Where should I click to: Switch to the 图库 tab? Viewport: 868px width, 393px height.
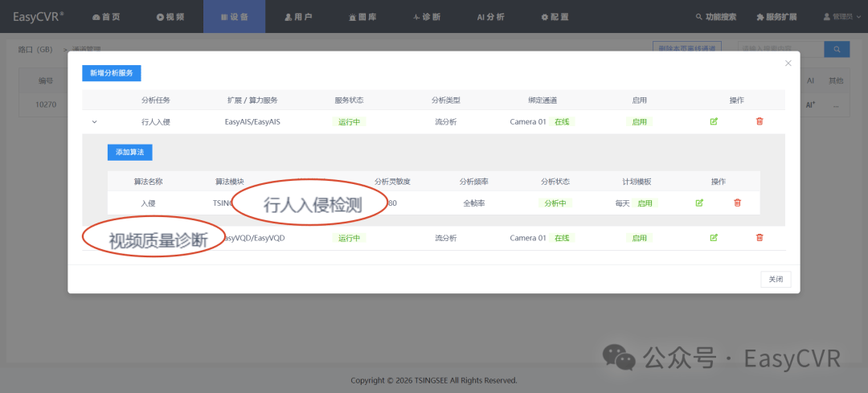click(x=362, y=17)
